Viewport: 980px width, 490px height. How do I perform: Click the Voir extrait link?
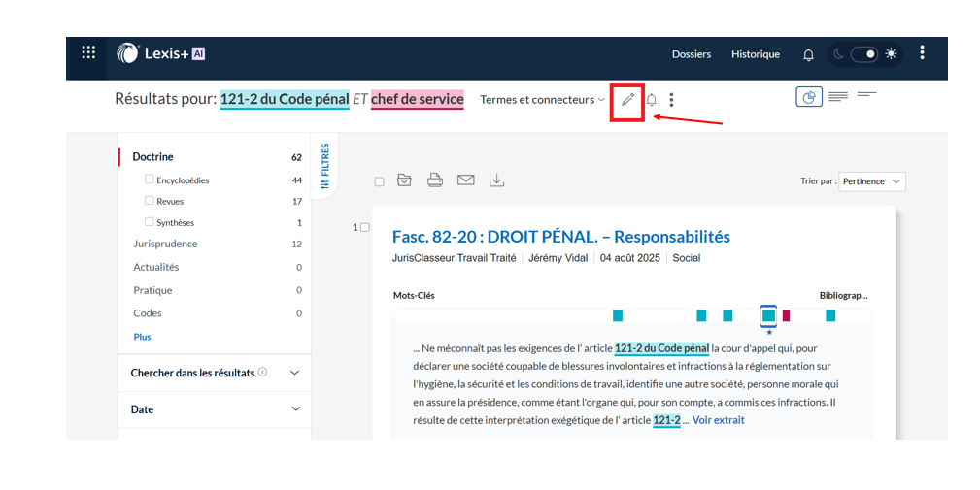[x=718, y=420]
